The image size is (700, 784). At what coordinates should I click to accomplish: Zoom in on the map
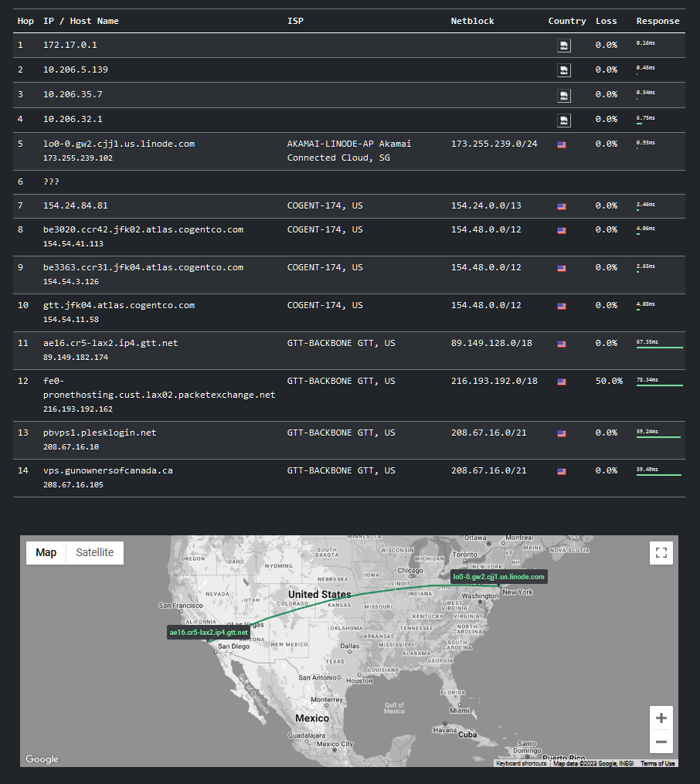coord(661,718)
